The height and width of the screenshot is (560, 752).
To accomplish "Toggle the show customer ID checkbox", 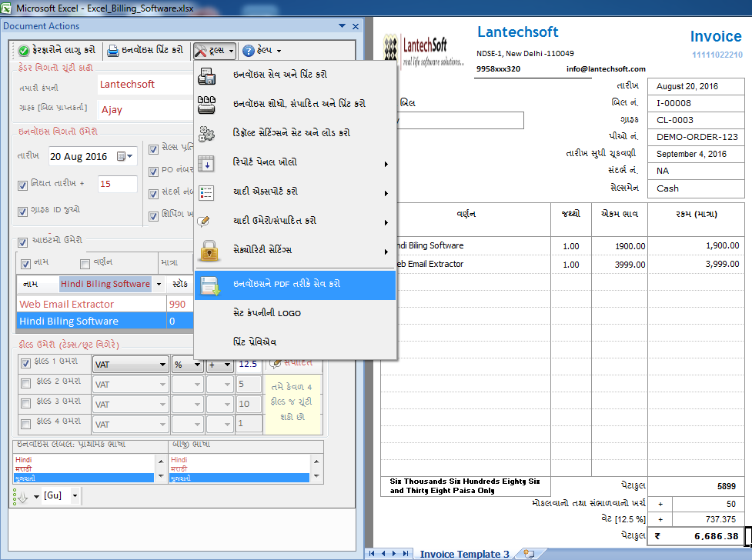I will tap(22, 212).
